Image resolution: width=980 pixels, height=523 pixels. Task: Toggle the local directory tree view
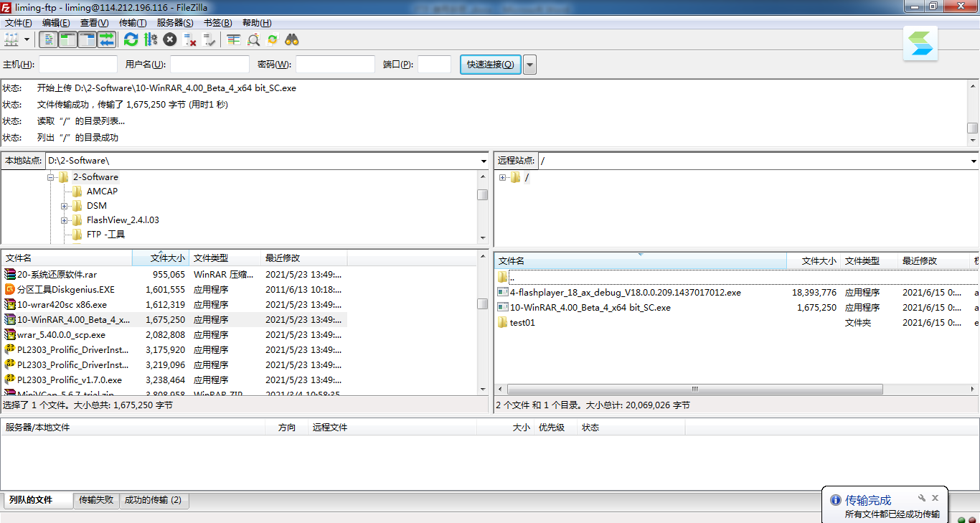pyautogui.click(x=68, y=39)
